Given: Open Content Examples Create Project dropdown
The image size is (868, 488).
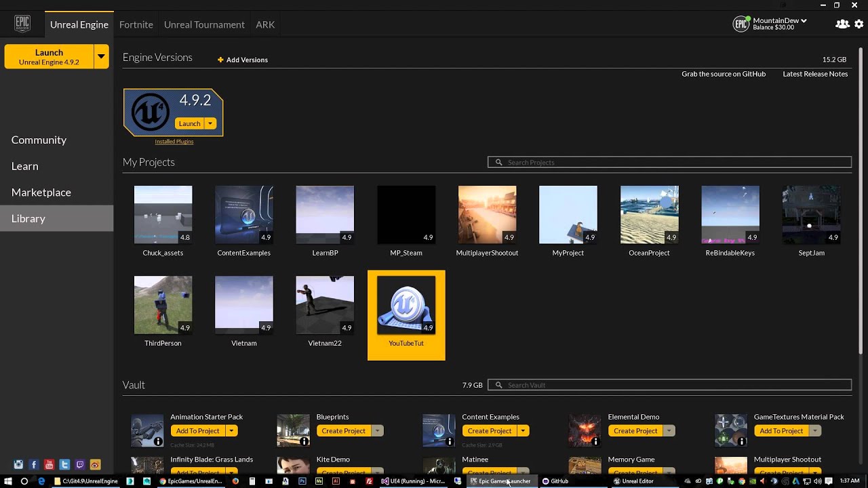Looking at the screenshot, I should 523,431.
